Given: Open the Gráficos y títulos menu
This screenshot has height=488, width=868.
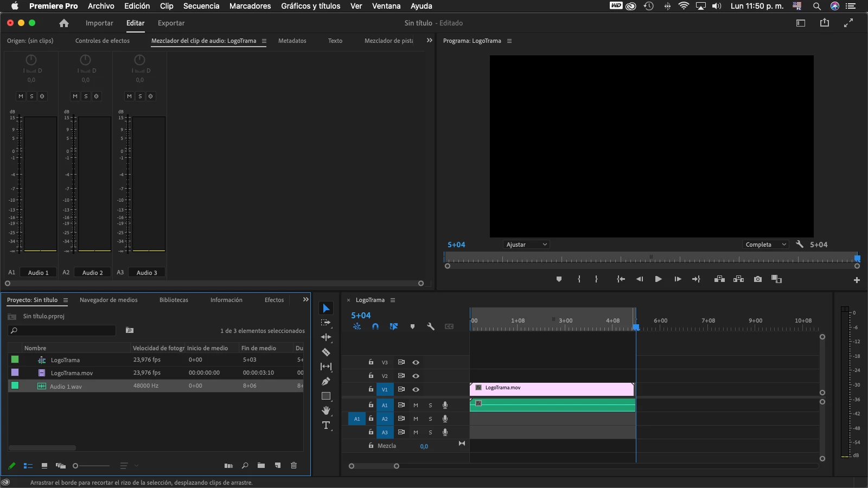Looking at the screenshot, I should click(x=311, y=6).
